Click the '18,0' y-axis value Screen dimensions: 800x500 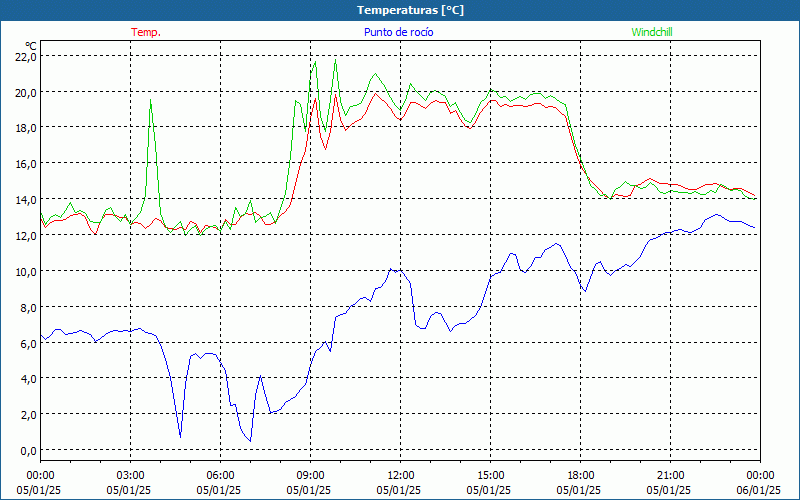point(26,128)
